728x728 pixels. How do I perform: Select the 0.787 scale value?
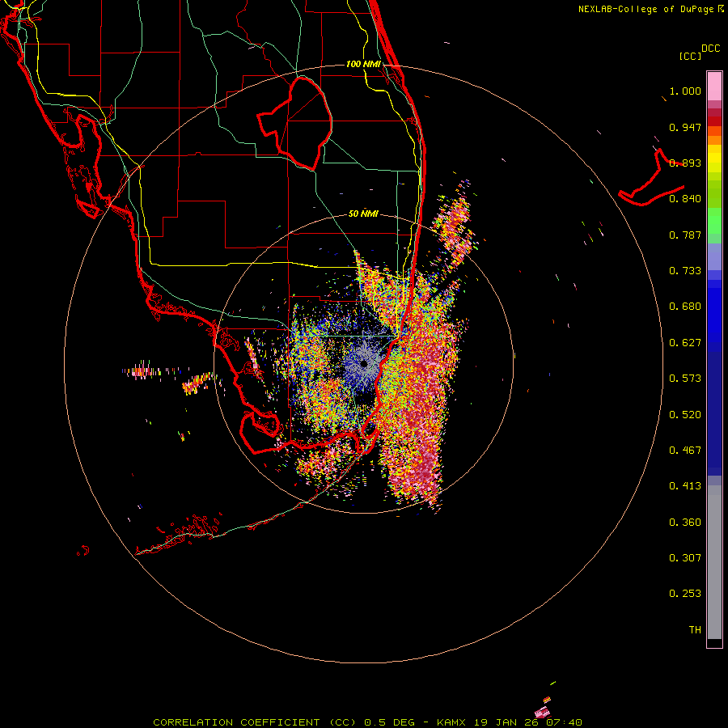pyautogui.click(x=685, y=235)
